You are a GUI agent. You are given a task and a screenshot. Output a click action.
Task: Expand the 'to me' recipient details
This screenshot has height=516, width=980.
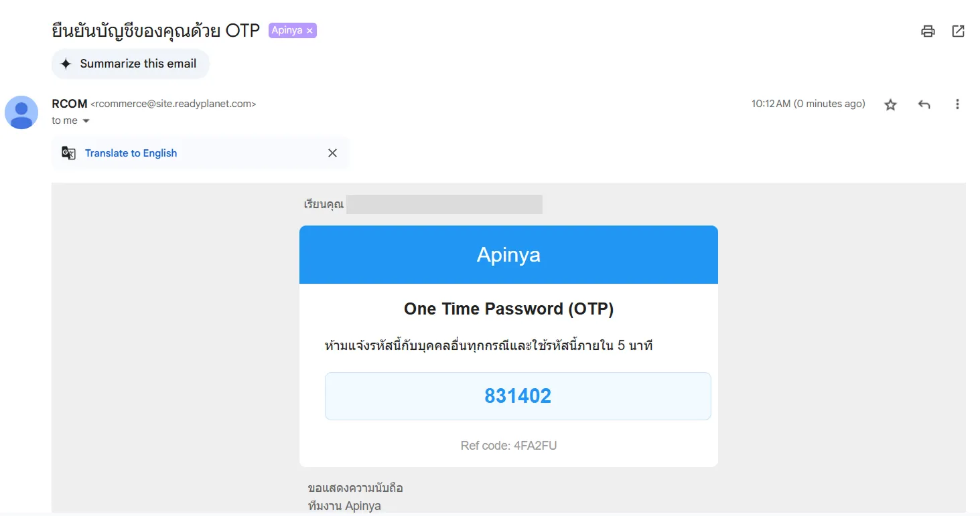pyautogui.click(x=86, y=121)
